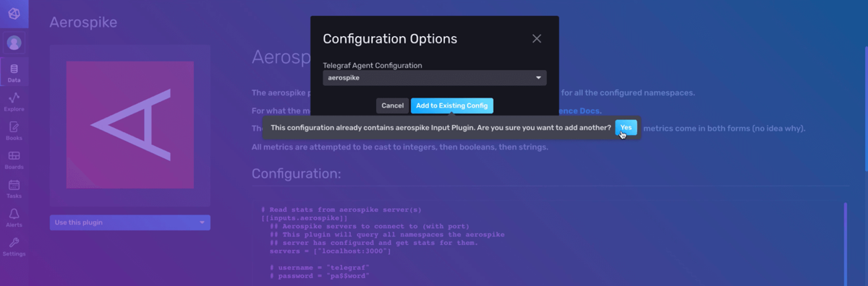Click the servers = ["localhost:3000"] line
The image size is (868, 286).
pyautogui.click(x=330, y=251)
